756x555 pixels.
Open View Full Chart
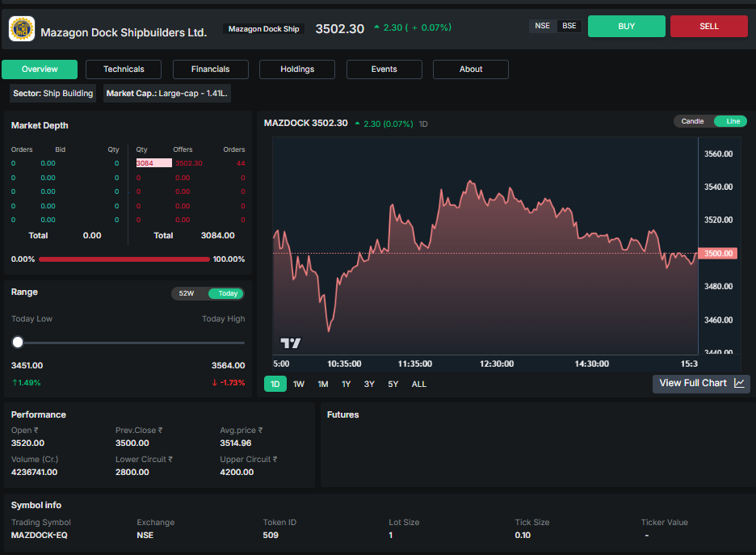pyautogui.click(x=701, y=384)
